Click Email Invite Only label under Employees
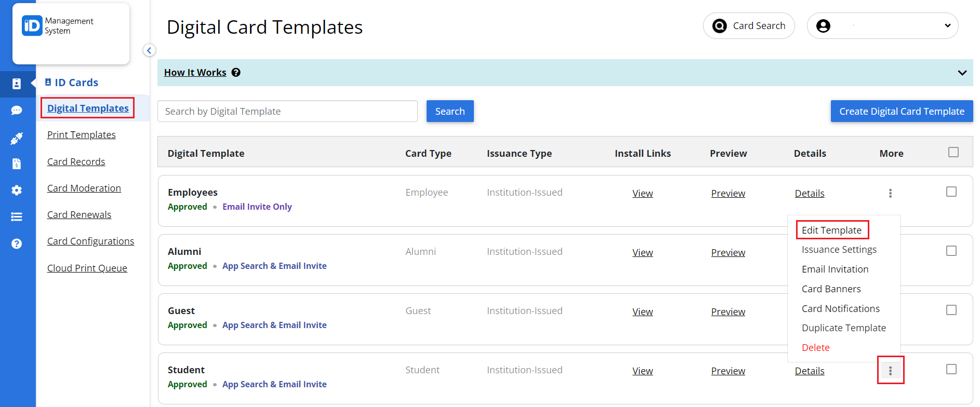 (x=257, y=207)
